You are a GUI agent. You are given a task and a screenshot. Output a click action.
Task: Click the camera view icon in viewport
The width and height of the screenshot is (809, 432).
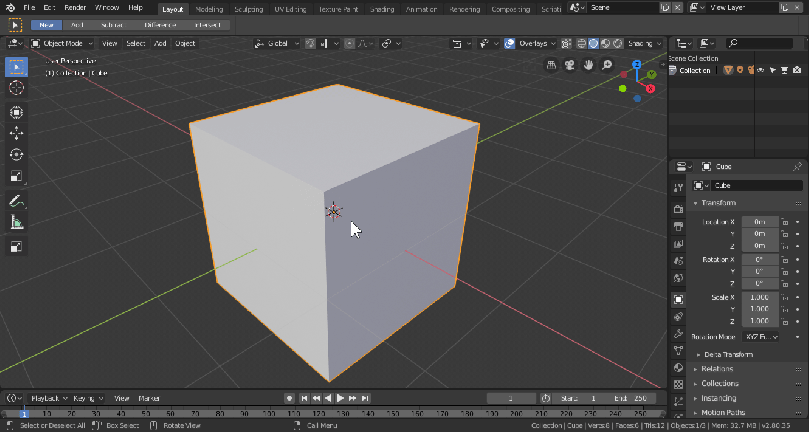click(x=568, y=65)
